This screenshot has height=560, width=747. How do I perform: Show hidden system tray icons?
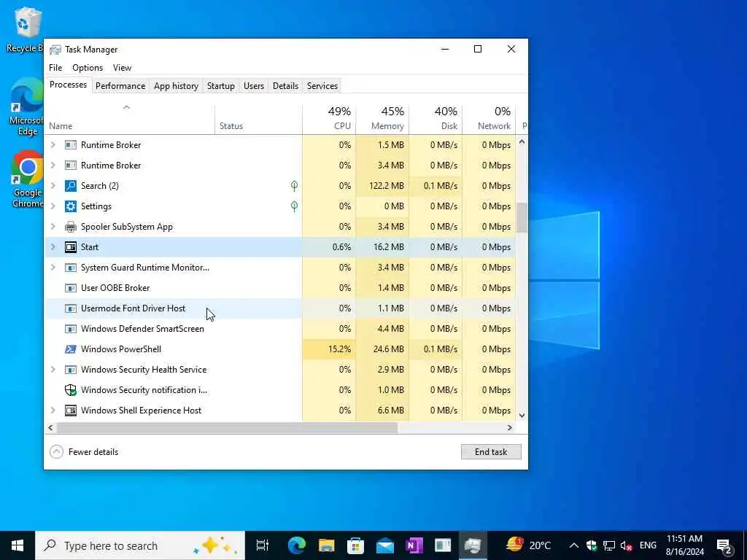574,545
